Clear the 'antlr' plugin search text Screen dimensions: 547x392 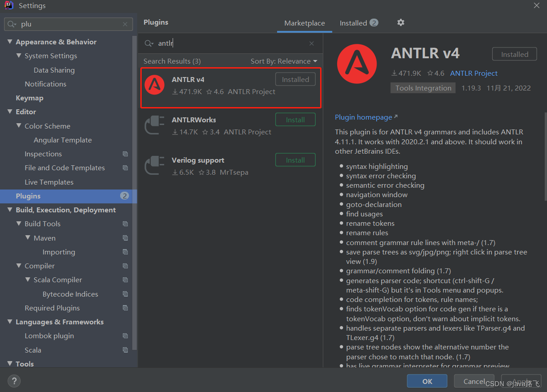pyautogui.click(x=312, y=43)
